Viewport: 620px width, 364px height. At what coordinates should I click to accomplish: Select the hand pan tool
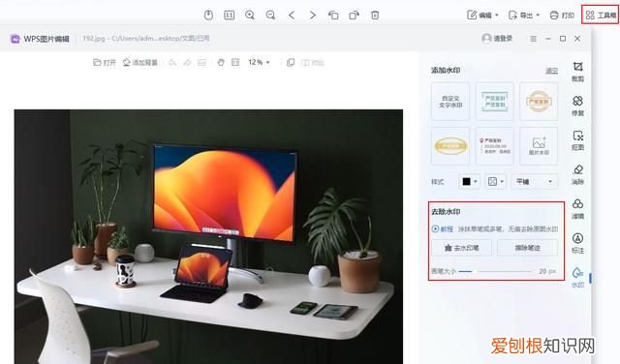pos(221,63)
